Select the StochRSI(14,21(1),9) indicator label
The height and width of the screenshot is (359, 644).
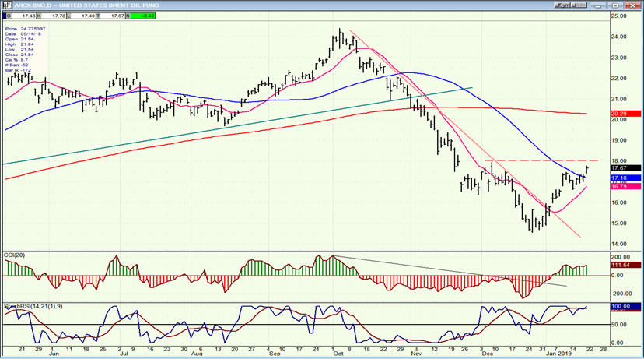pyautogui.click(x=33, y=306)
